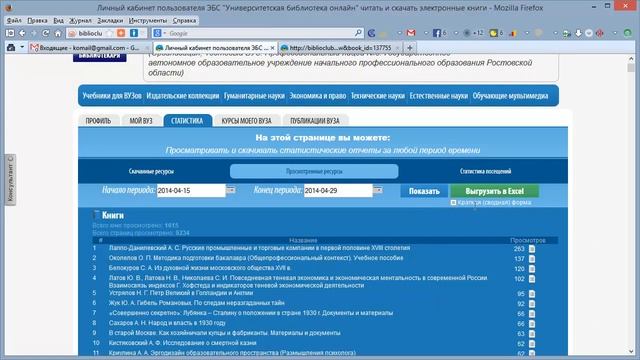Open Учебники для ВУЗов category

111,96
